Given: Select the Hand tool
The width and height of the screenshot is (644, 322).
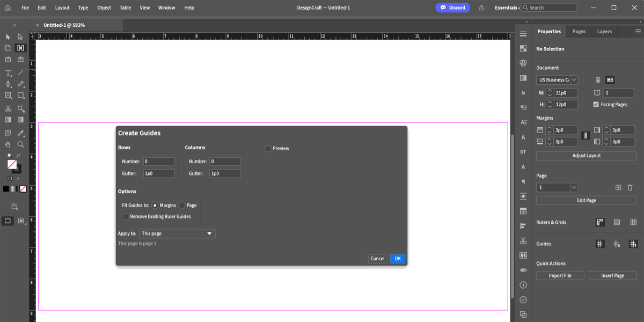Looking at the screenshot, I should pos(8,144).
